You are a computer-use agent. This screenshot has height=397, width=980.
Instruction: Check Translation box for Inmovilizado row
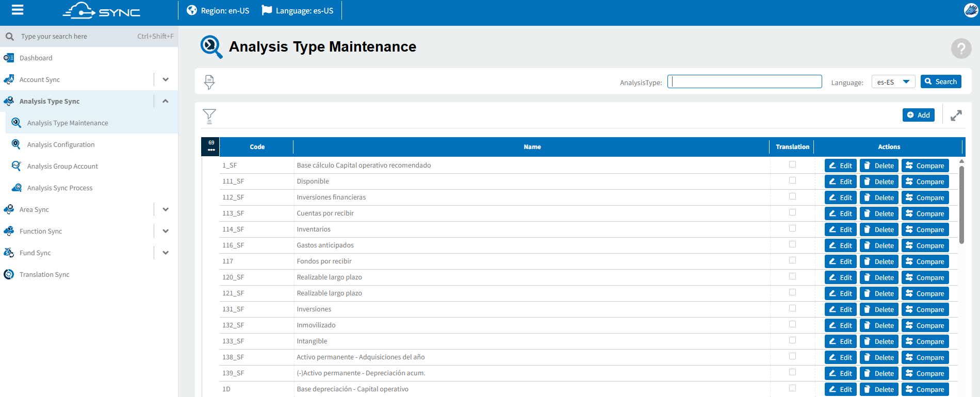(792, 324)
